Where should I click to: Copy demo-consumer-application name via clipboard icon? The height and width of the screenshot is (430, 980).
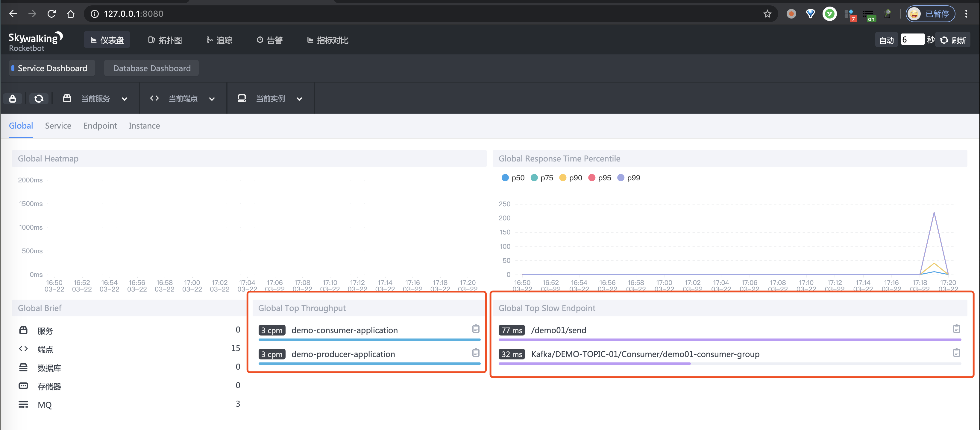[x=476, y=329]
